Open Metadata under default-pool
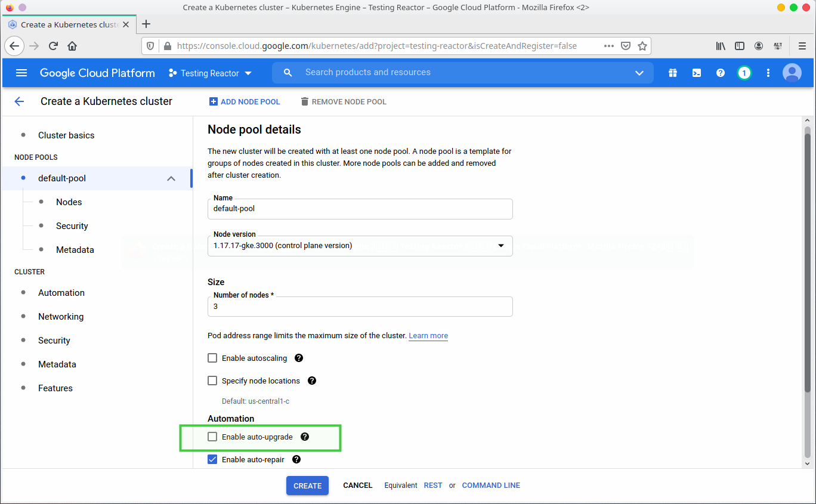 [75, 250]
